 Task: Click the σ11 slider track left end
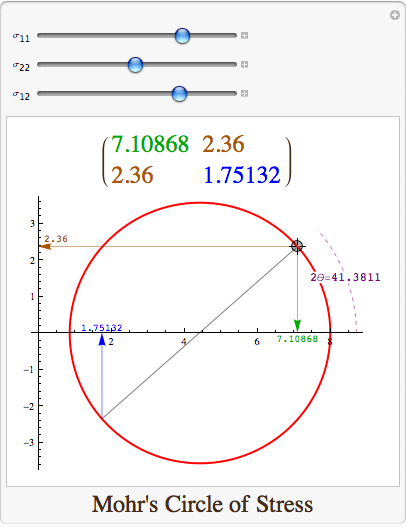pos(40,35)
